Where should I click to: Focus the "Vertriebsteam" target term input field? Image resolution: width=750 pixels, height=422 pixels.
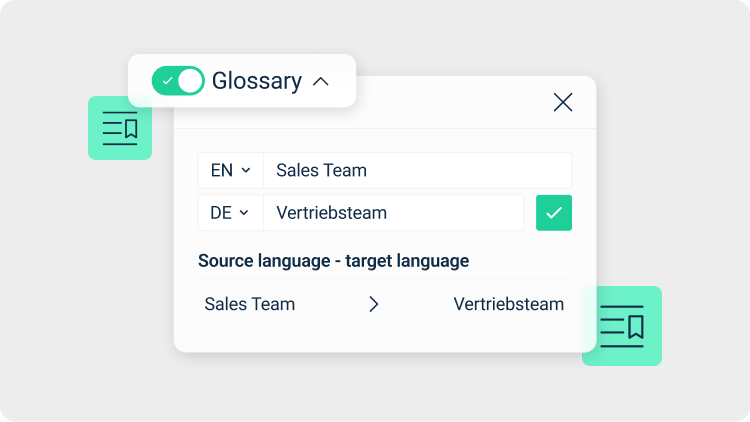pyautogui.click(x=393, y=212)
